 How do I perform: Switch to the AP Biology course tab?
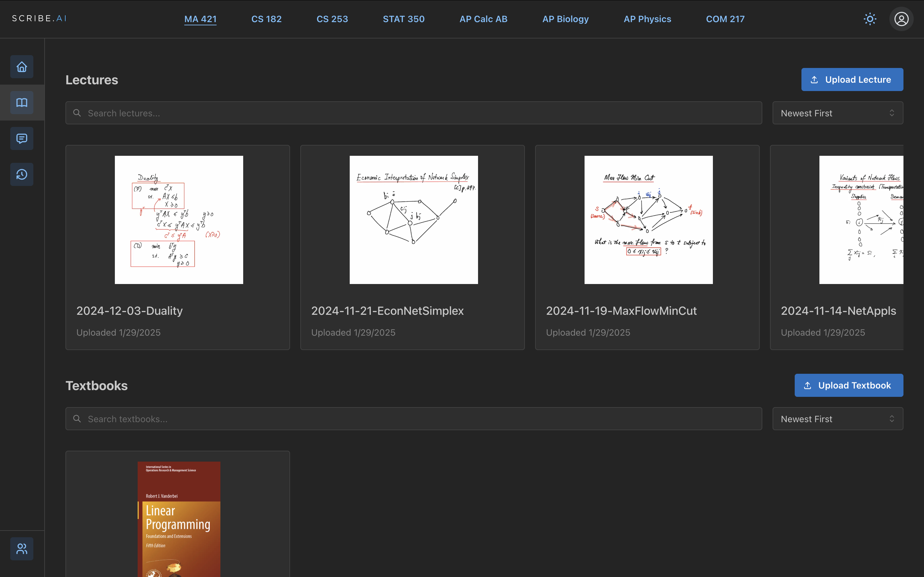click(565, 19)
